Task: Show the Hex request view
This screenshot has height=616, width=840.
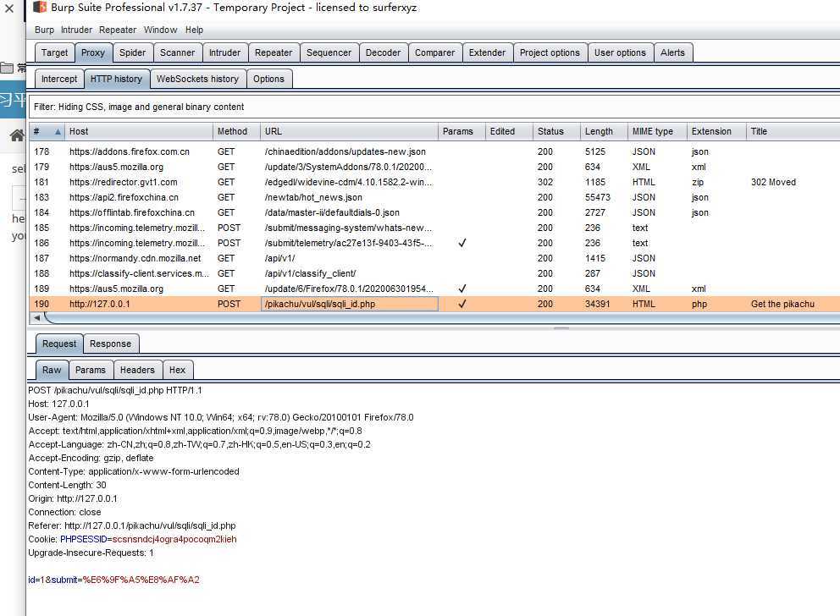Action: [x=177, y=370]
